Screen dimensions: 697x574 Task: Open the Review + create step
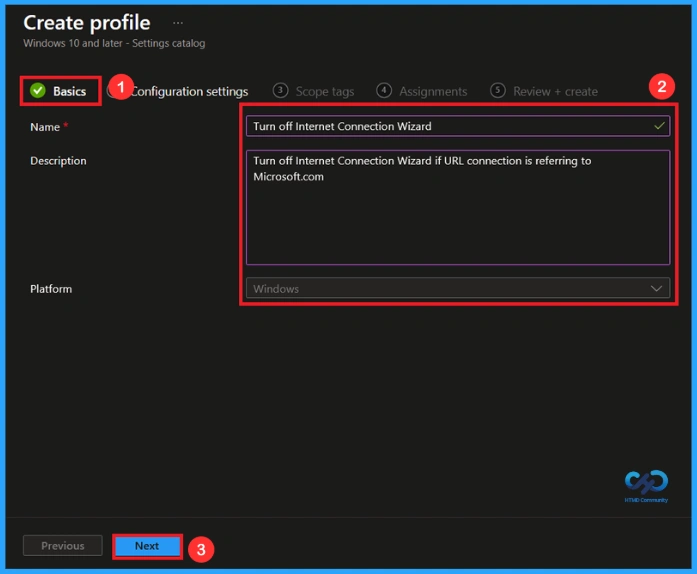tap(544, 91)
